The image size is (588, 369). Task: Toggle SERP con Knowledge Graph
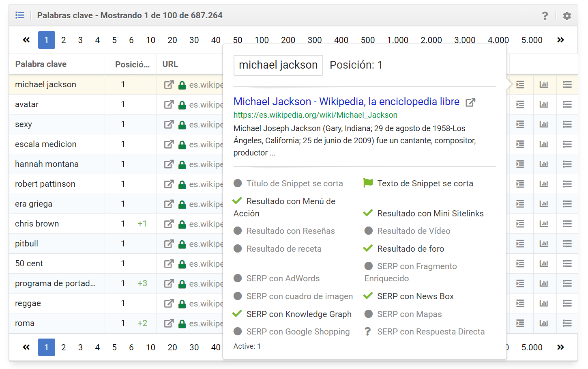292,314
